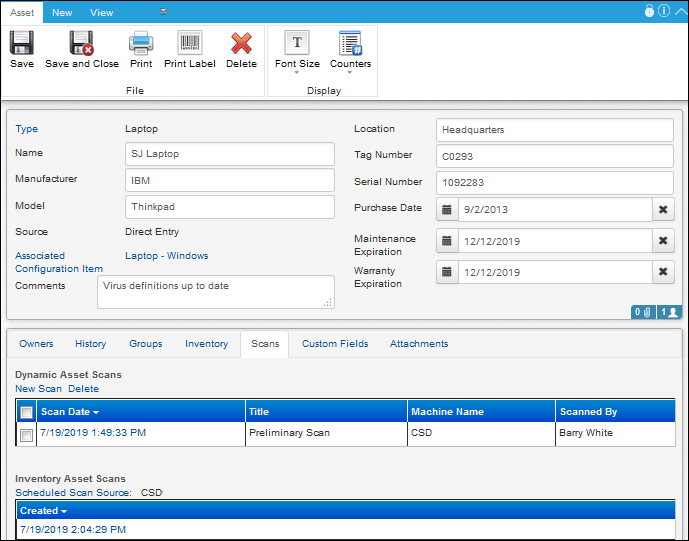Click the Print printer icon
Screen dimensions: 689x541
(141, 43)
